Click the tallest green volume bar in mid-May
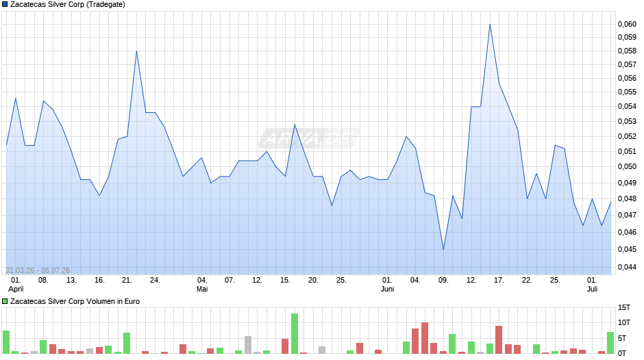 295,334
